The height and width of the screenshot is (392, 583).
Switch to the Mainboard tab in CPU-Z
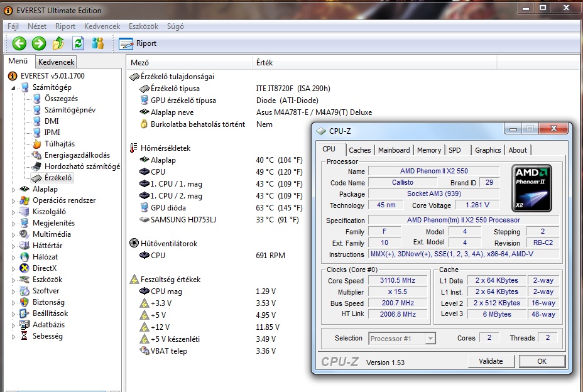[x=394, y=150]
